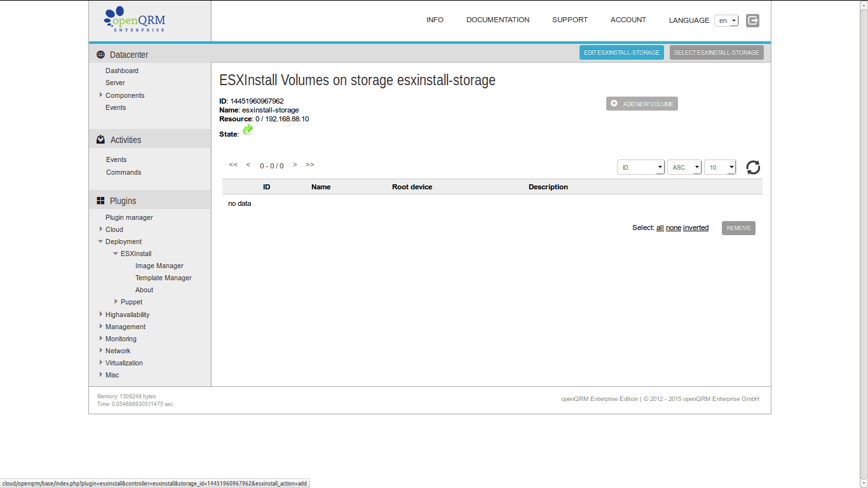This screenshot has height=488, width=868.
Task: Open Events under Datacenter
Action: click(116, 107)
